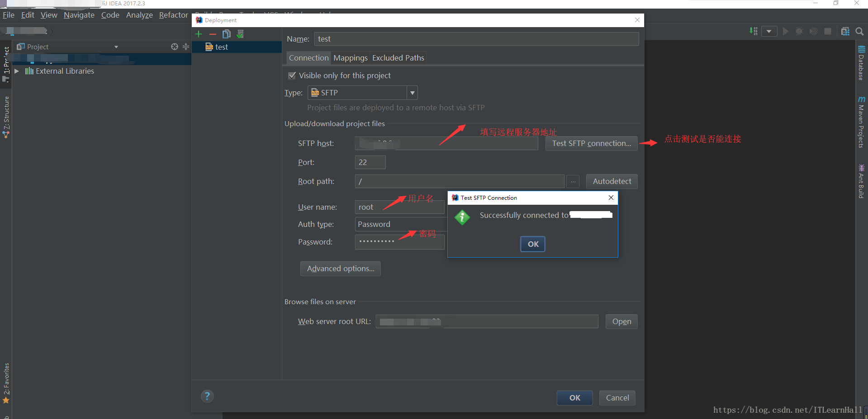Confirm the Test SFTP Connection popup with OK
Image resolution: width=868 pixels, height=419 pixels.
click(533, 244)
